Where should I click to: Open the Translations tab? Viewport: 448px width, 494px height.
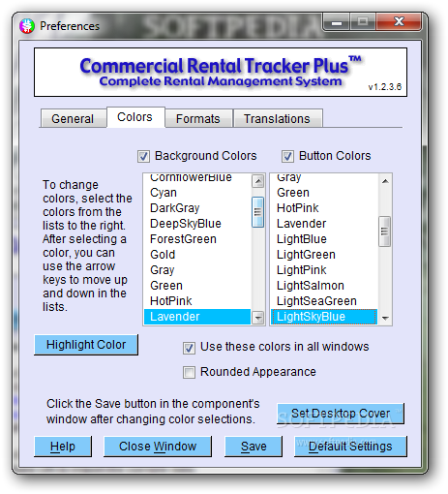click(278, 118)
